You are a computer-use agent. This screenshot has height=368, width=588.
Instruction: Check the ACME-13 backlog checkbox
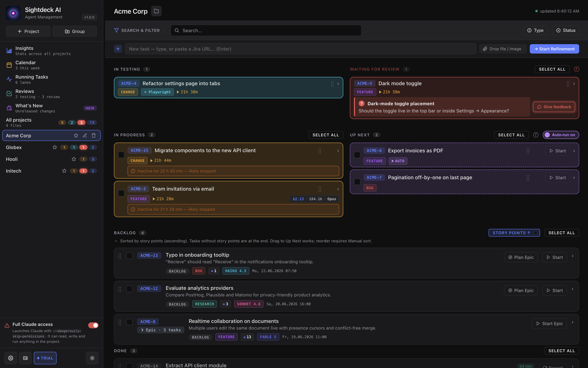pyautogui.click(x=129, y=256)
